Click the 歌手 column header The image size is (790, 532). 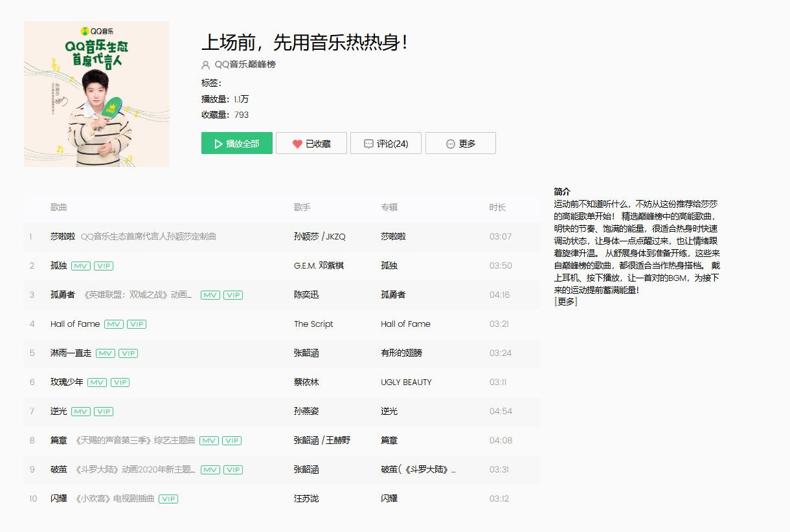coord(302,208)
